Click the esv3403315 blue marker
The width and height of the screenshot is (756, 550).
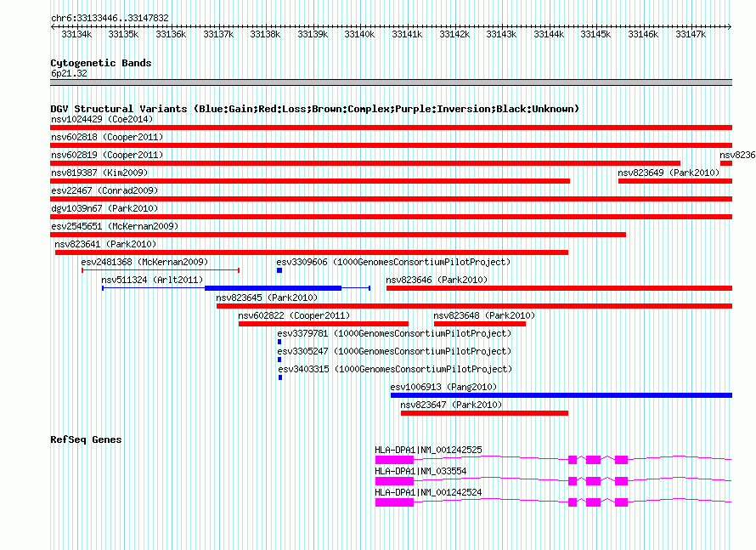(280, 377)
